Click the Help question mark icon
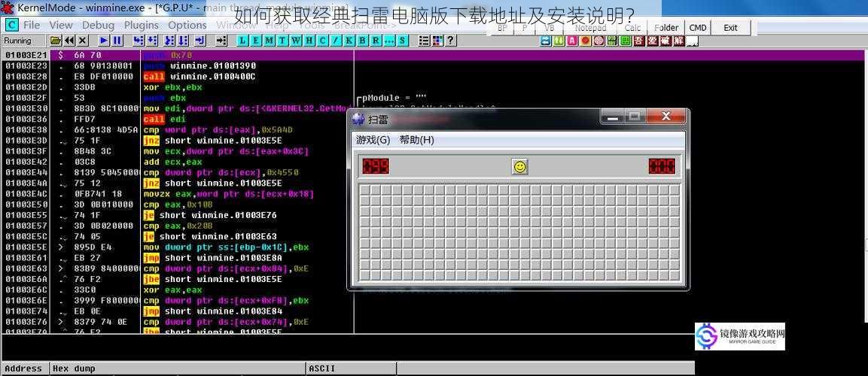This screenshot has width=868, height=376. pos(451,41)
